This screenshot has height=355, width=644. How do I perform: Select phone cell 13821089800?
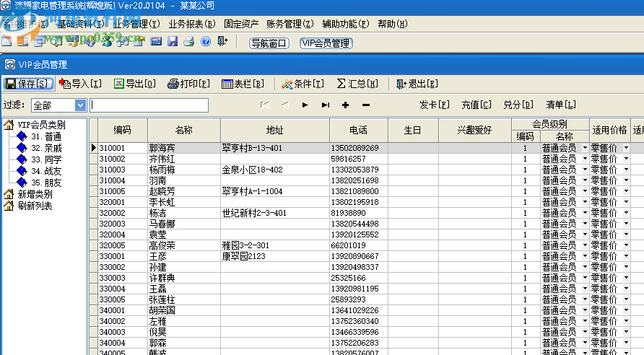[359, 191]
